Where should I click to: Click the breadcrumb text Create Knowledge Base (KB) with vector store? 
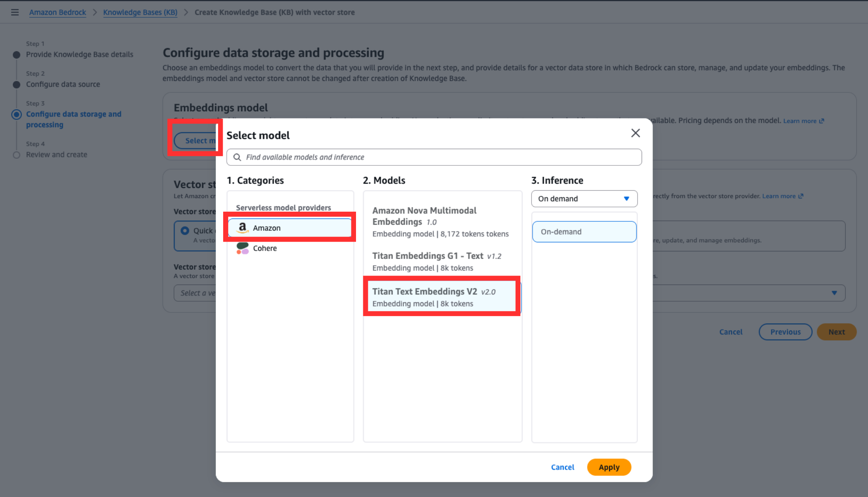(x=274, y=12)
